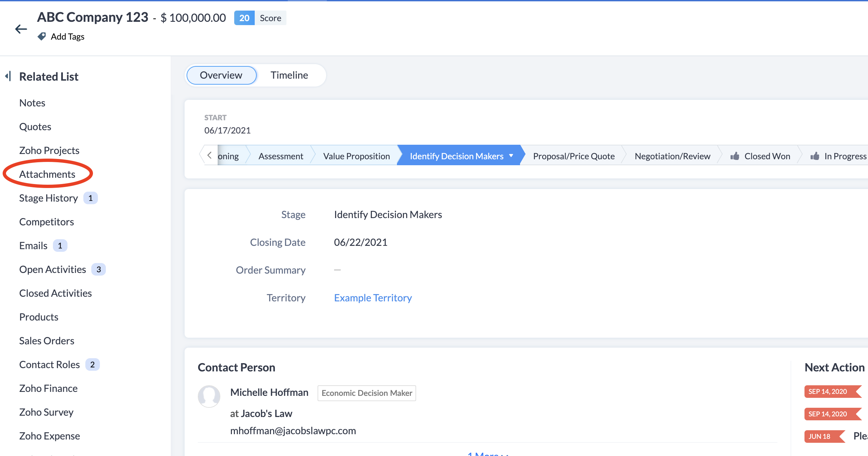Select the Proposal/Price Quote stage
The height and width of the screenshot is (456, 868).
click(574, 156)
